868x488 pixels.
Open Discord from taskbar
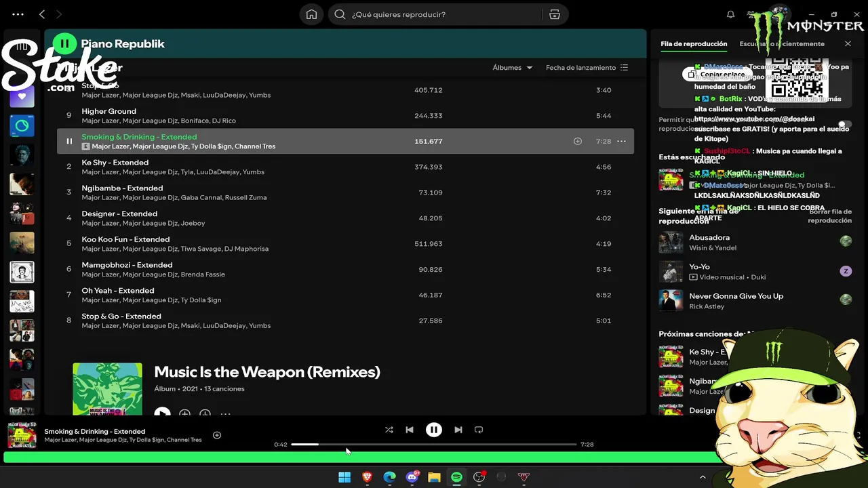click(412, 477)
